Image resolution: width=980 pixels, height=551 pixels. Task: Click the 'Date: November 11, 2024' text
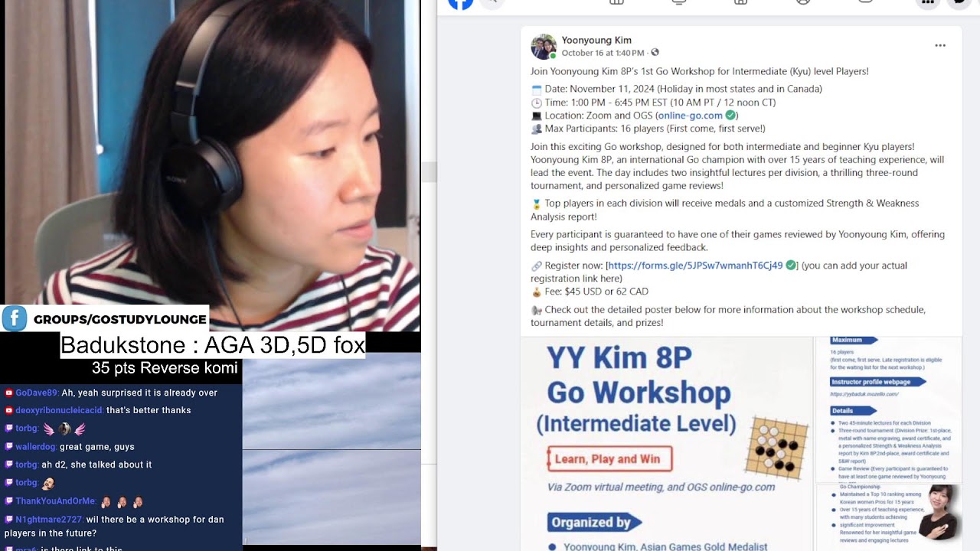(x=599, y=90)
